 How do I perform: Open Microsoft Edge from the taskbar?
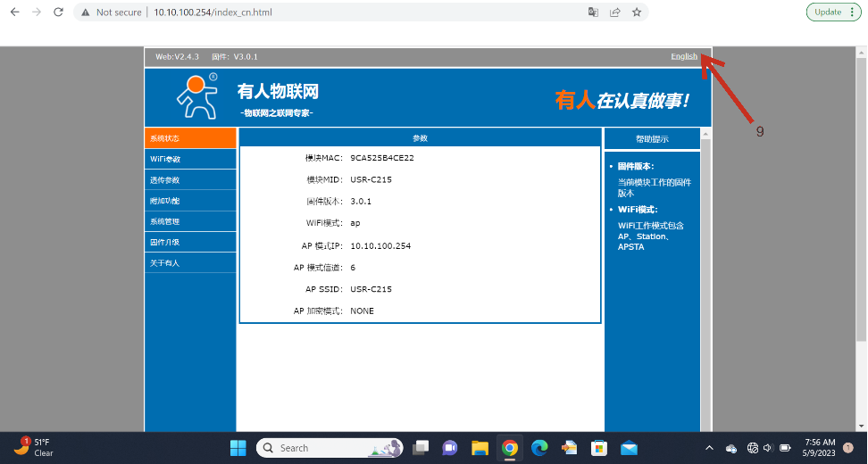click(x=539, y=448)
